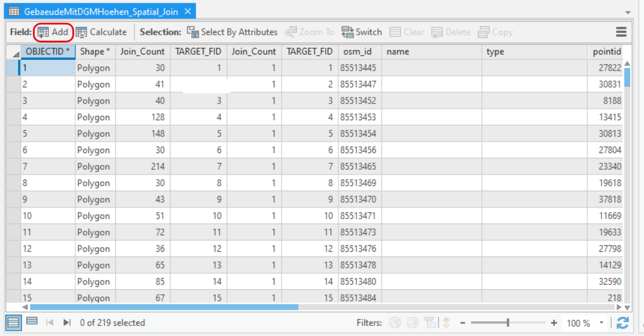The width and height of the screenshot is (644, 336).
Task: Click the vertical scrollbar thumb
Action: [x=627, y=77]
